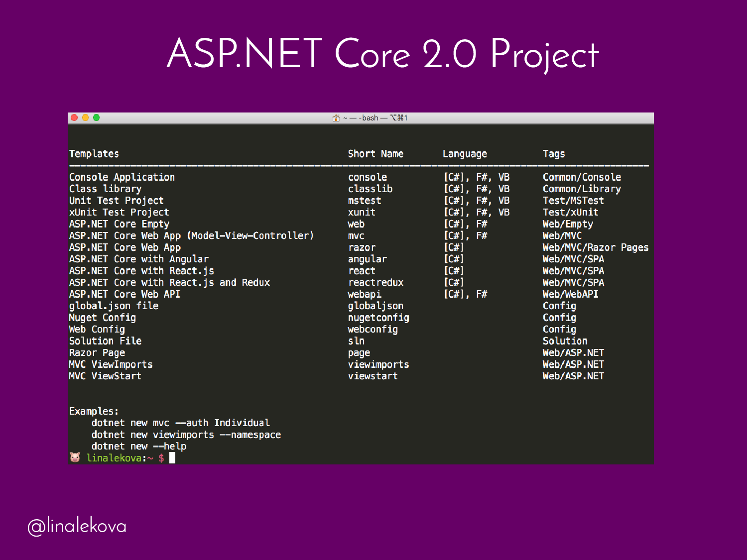Click the 'Web/WebAPI' tag
The image size is (747, 560).
tap(570, 294)
